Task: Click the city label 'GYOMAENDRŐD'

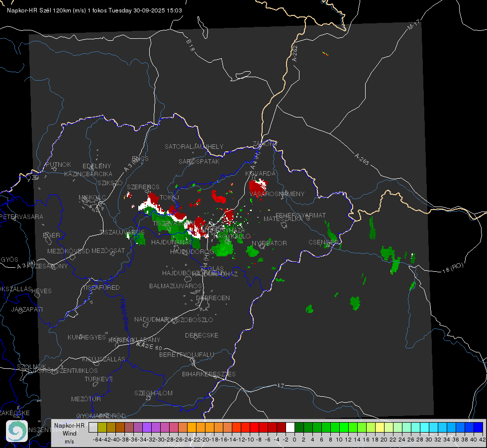Action: (x=101, y=416)
